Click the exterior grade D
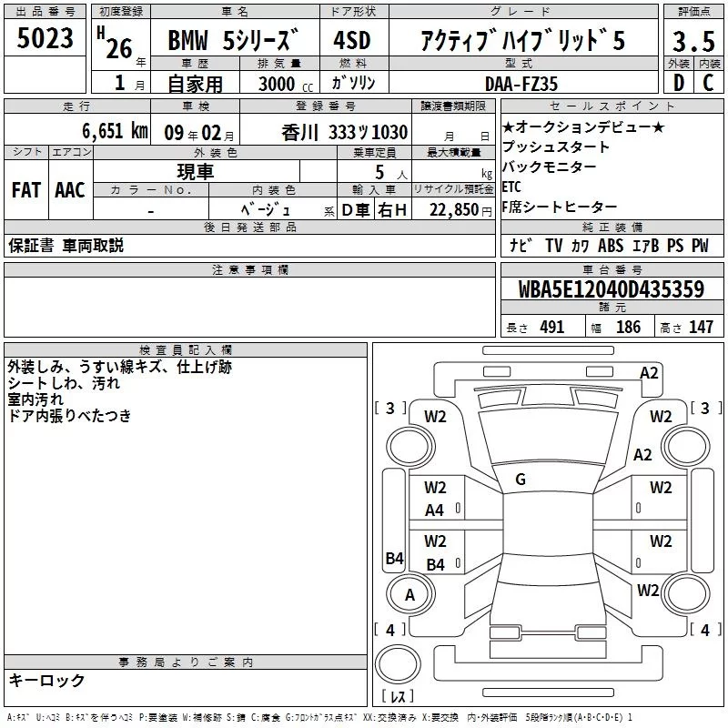This screenshot has width=728, height=728. tap(679, 83)
